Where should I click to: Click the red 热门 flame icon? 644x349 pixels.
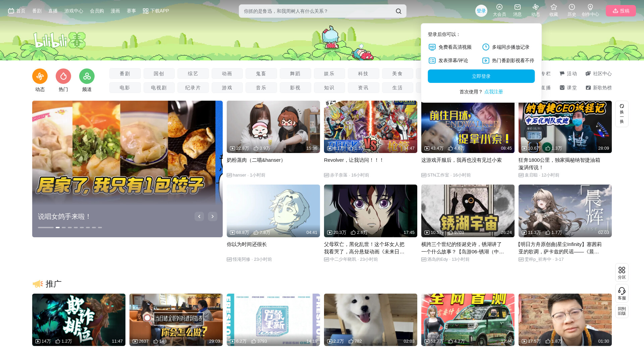(63, 76)
